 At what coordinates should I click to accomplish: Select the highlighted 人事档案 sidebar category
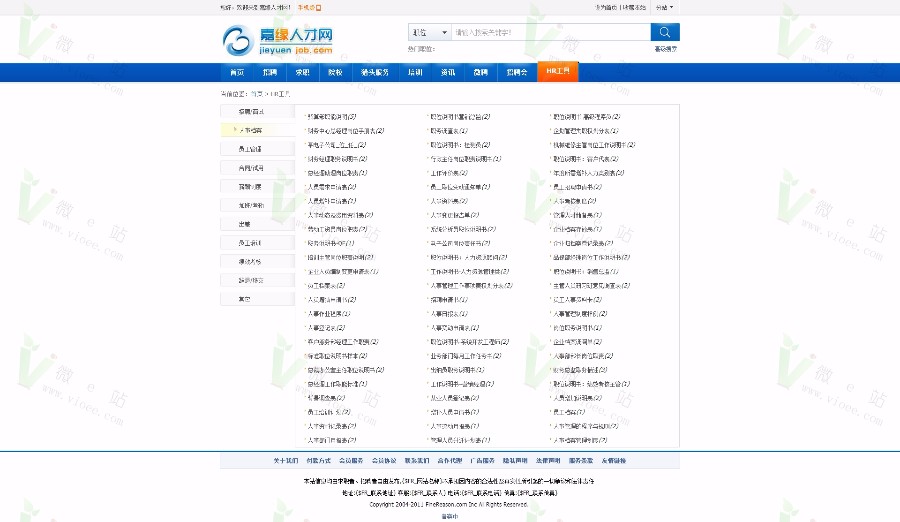pyautogui.click(x=257, y=130)
